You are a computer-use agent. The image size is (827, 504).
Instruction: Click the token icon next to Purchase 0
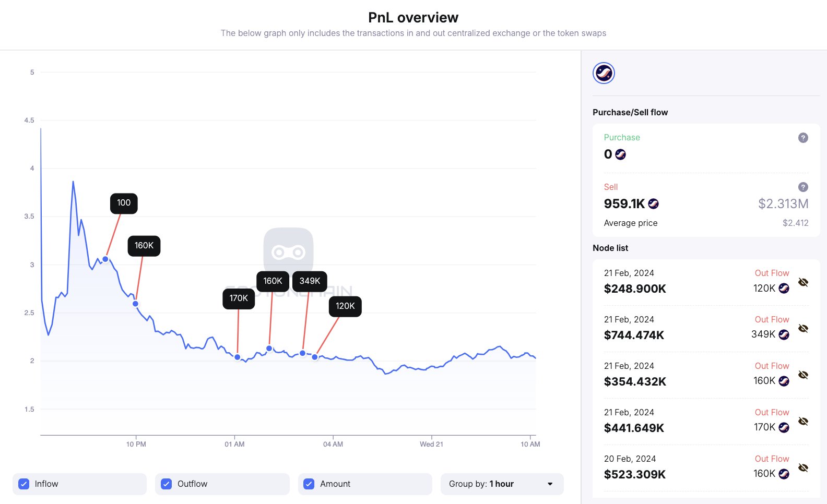[620, 154]
